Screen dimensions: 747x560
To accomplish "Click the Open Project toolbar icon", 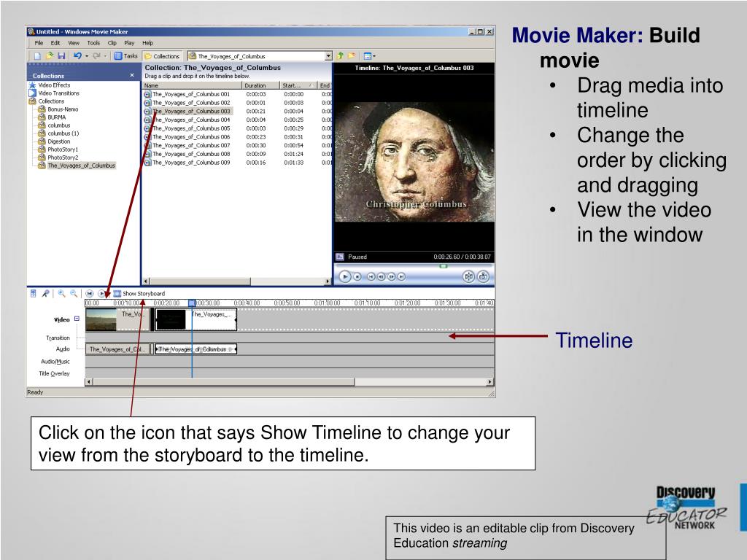I will coord(50,56).
